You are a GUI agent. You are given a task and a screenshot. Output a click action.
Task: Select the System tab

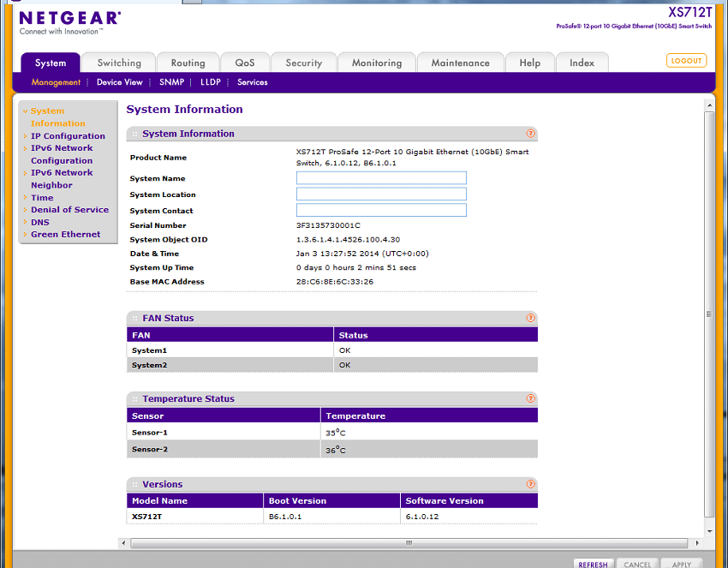(x=51, y=63)
